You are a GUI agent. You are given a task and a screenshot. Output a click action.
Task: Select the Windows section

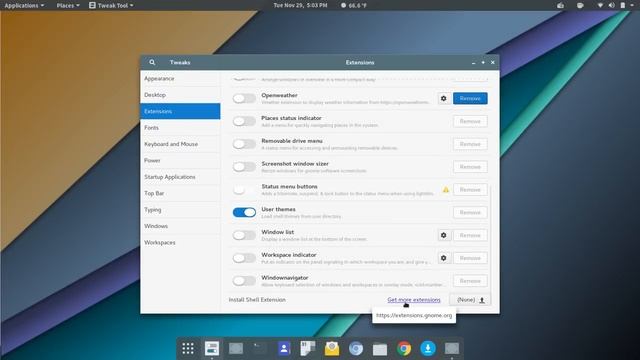pos(180,226)
